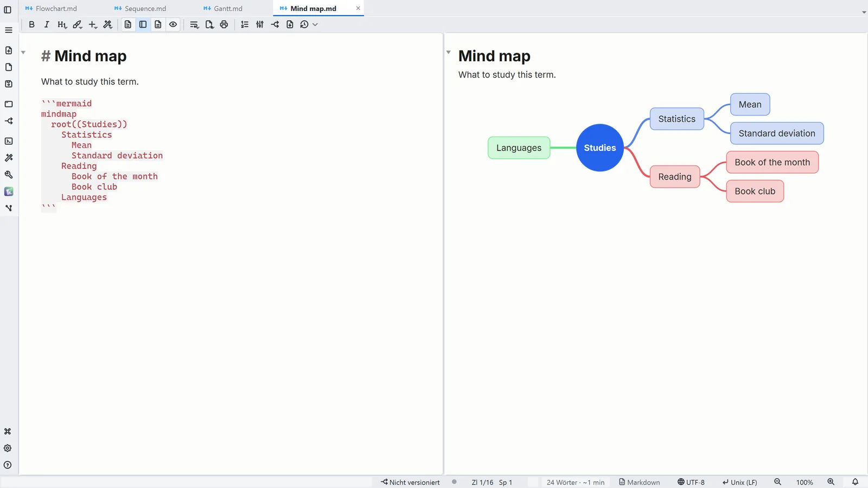Viewport: 868px width, 488px height.
Task: Click the Book of the month node
Action: (x=773, y=162)
